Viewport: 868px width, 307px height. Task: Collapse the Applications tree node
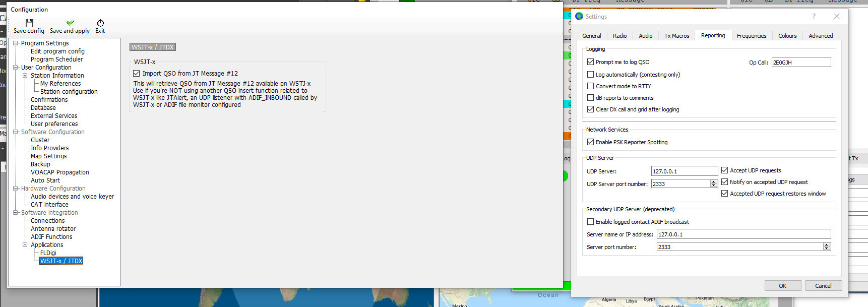[25, 245]
